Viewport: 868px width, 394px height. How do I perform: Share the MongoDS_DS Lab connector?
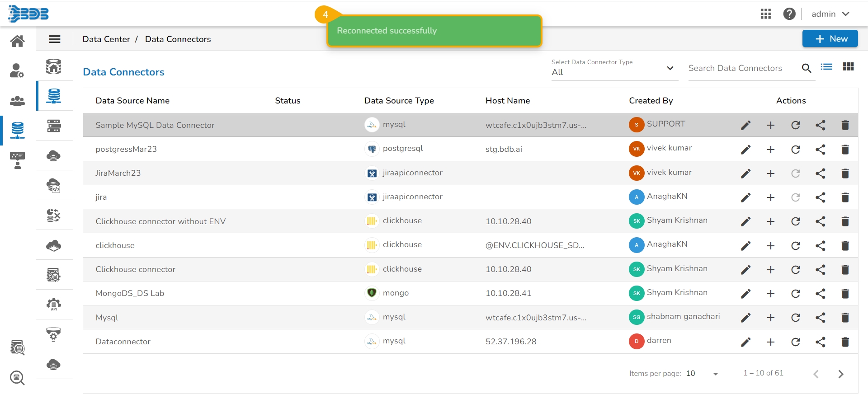pos(820,294)
